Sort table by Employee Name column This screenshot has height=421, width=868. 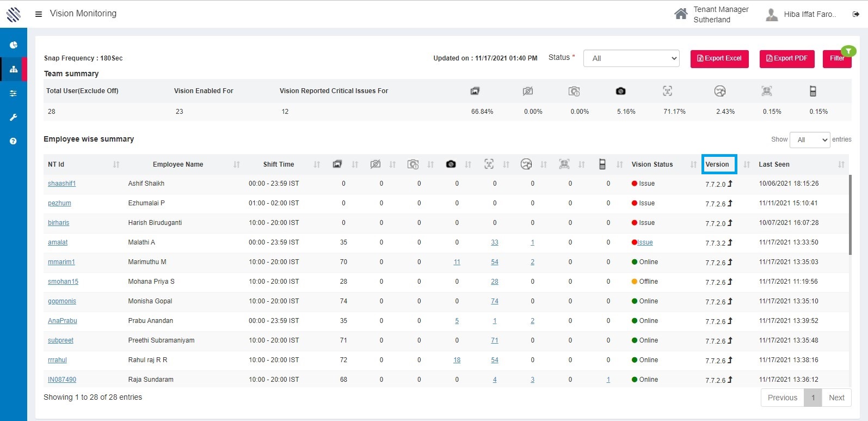(x=178, y=164)
